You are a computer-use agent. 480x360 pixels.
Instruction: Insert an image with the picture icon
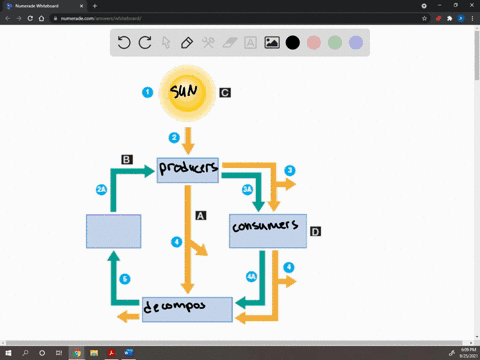(x=272, y=43)
